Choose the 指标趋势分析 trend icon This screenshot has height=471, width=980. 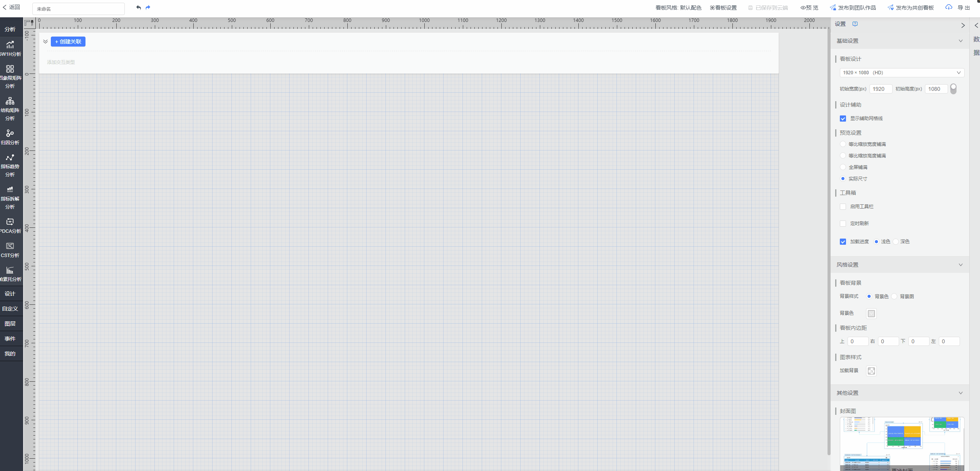(10, 157)
